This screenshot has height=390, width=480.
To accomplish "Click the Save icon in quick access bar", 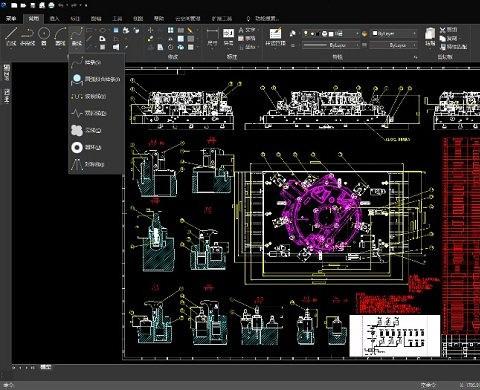I will 33,5.
